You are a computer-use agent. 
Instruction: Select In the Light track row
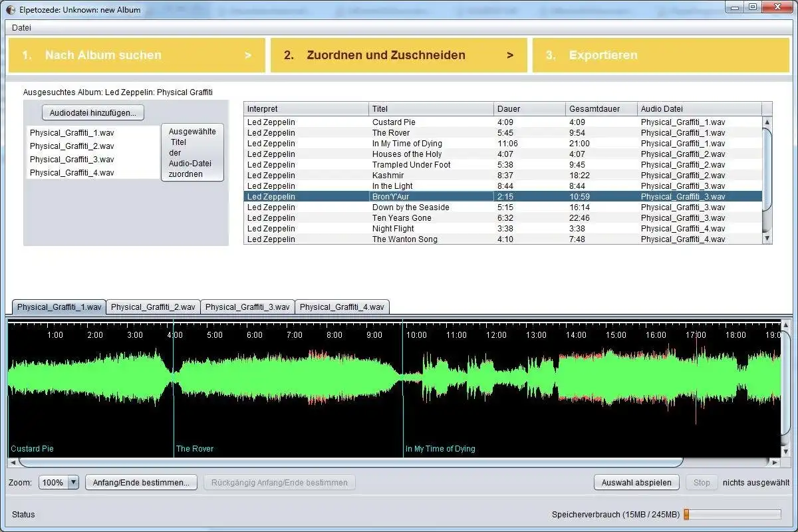503,186
